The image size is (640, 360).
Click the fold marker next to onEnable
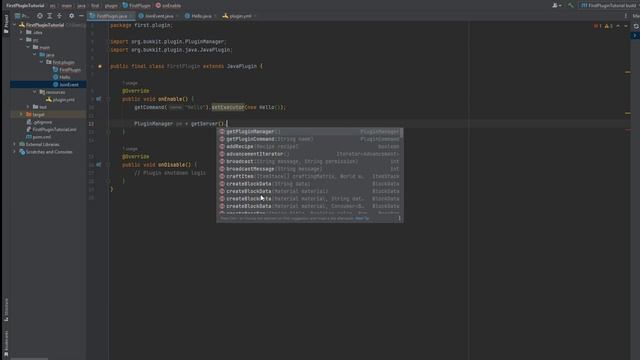[x=109, y=99]
